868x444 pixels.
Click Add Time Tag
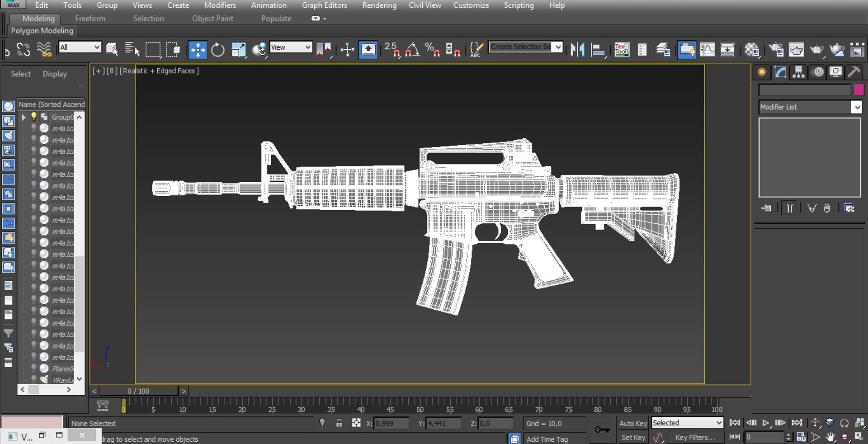[x=547, y=439]
